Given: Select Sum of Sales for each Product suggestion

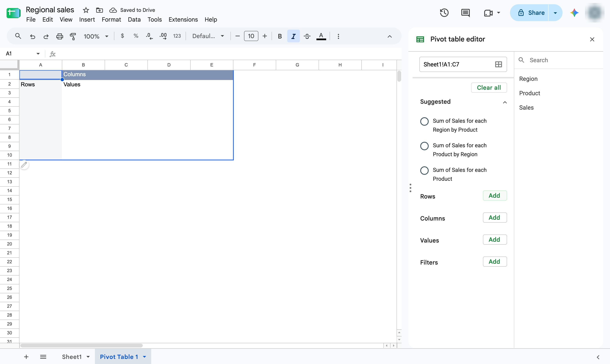Looking at the screenshot, I should tap(424, 170).
